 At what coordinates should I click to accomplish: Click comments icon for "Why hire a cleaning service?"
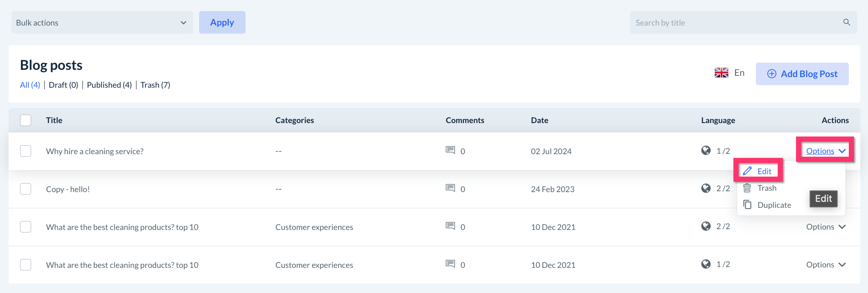coord(450,150)
